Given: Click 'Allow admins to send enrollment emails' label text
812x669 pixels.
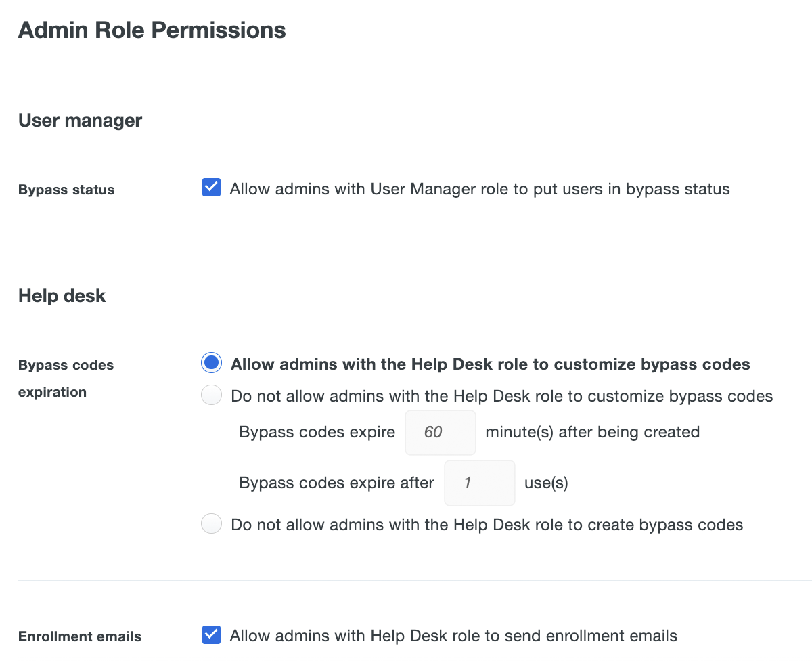Looking at the screenshot, I should click(x=453, y=636).
